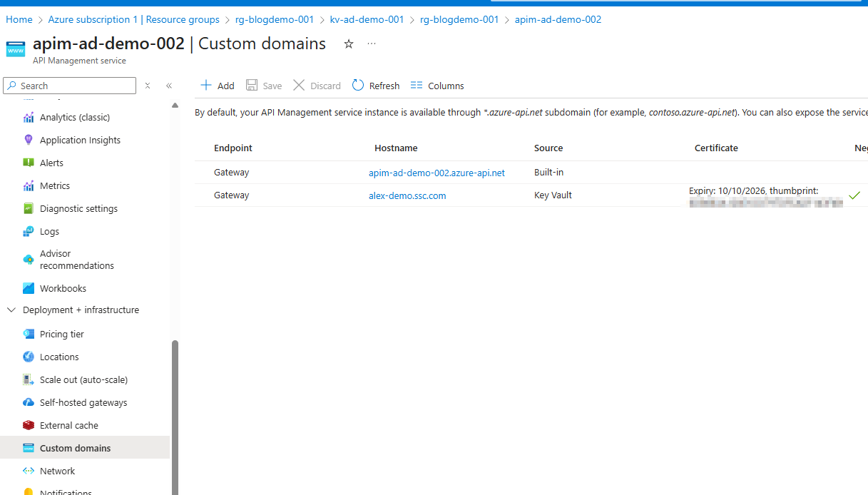Click the apim-ad-demo-002.azure-api.net hostname link

[x=436, y=173]
